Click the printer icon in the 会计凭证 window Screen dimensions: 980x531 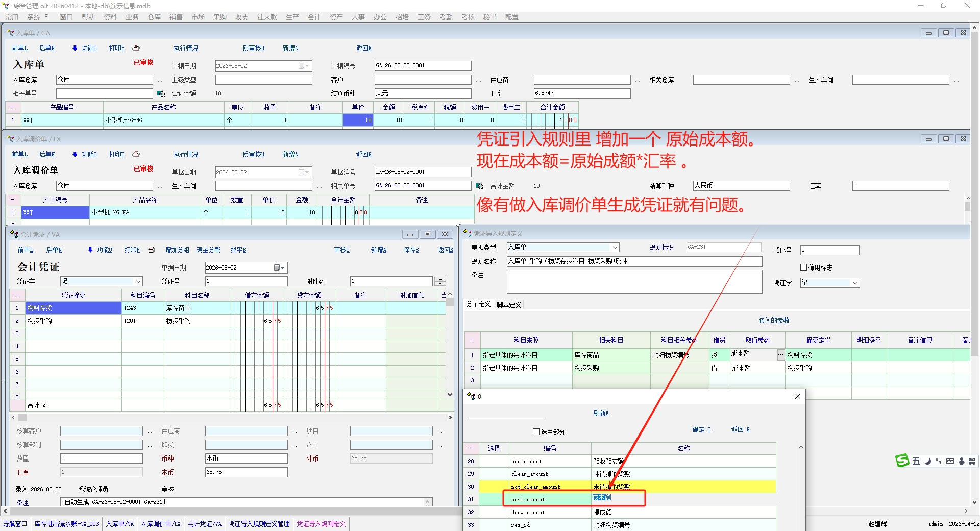[x=152, y=250]
